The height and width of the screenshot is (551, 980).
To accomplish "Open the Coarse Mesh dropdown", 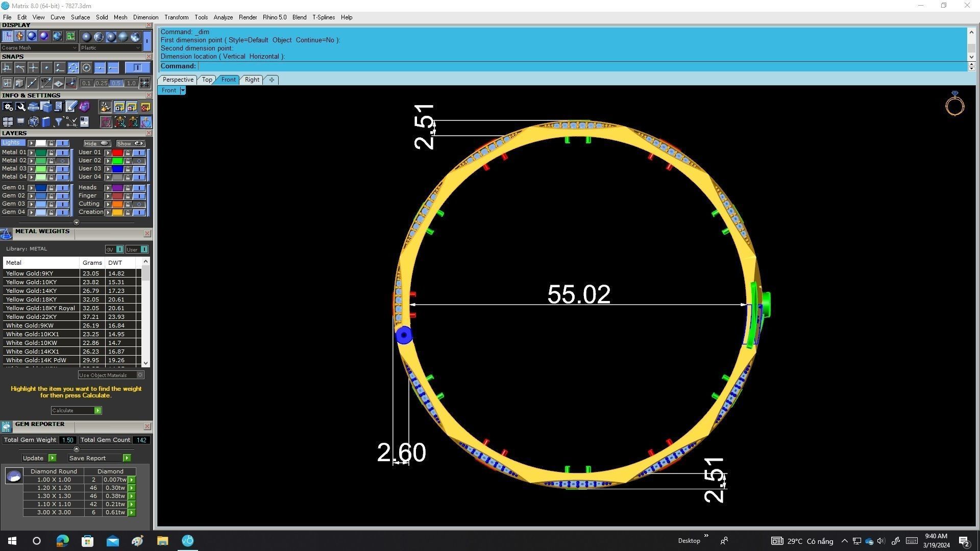I will (39, 48).
